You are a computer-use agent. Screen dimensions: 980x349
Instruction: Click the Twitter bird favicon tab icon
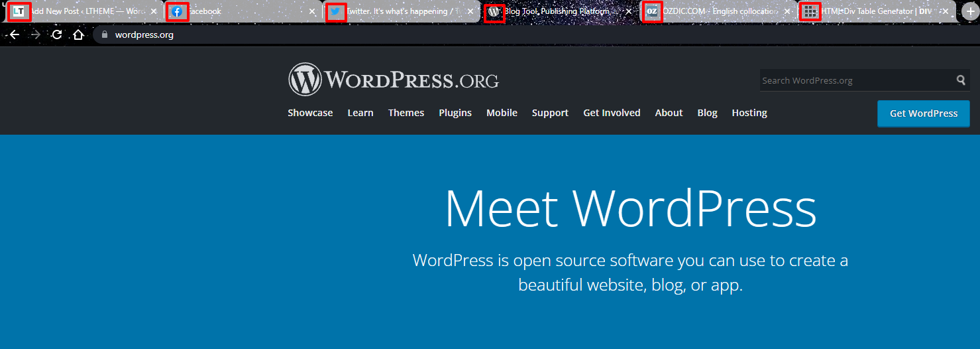click(x=336, y=11)
